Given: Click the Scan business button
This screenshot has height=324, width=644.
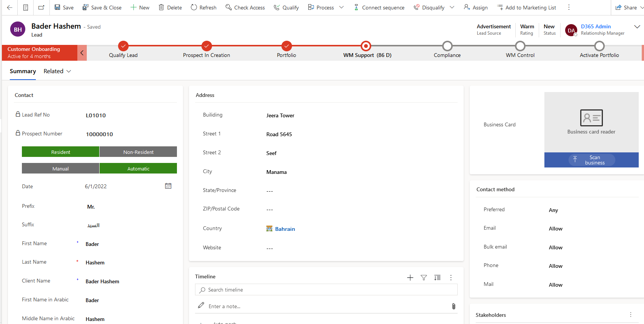Looking at the screenshot, I should tap(591, 160).
